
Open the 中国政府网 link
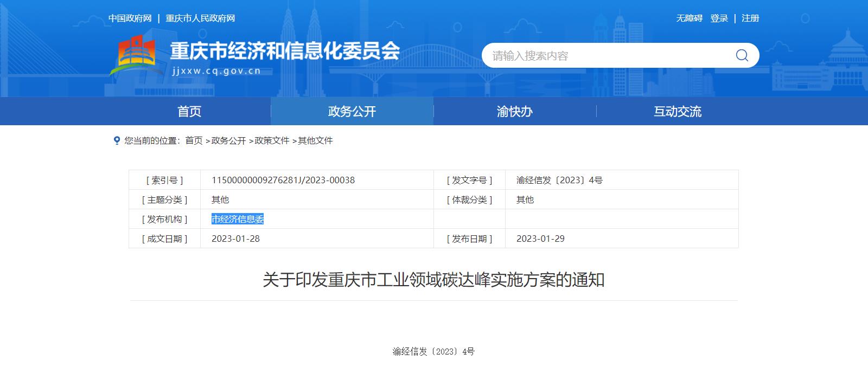tap(130, 18)
